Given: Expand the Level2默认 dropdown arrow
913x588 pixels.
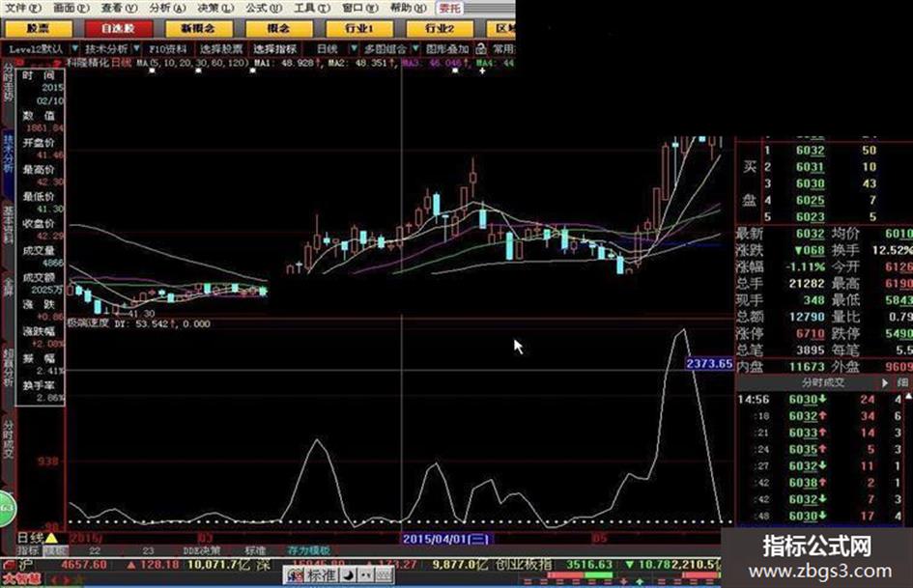Looking at the screenshot, I should tap(74, 49).
